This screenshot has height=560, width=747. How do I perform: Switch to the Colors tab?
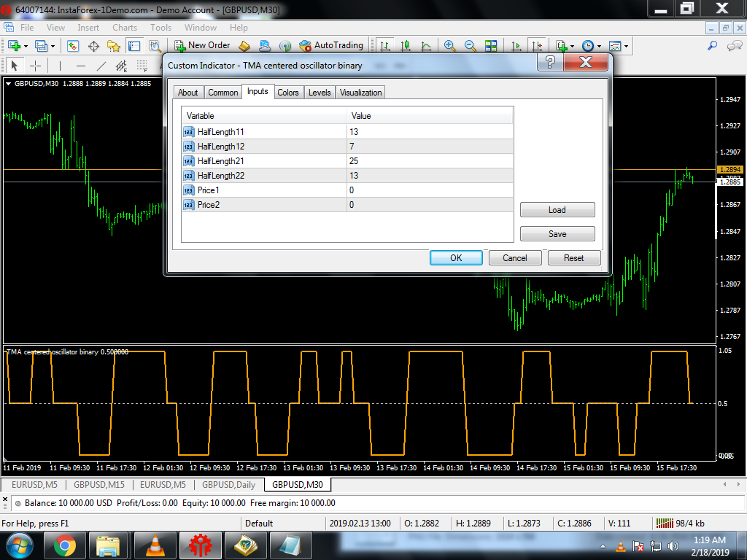point(288,93)
